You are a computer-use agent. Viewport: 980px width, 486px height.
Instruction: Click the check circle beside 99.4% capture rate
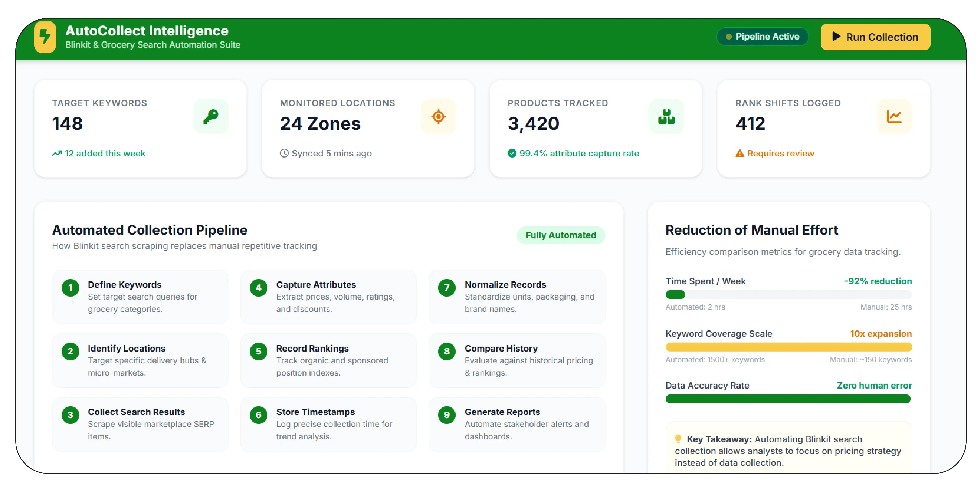[512, 154]
